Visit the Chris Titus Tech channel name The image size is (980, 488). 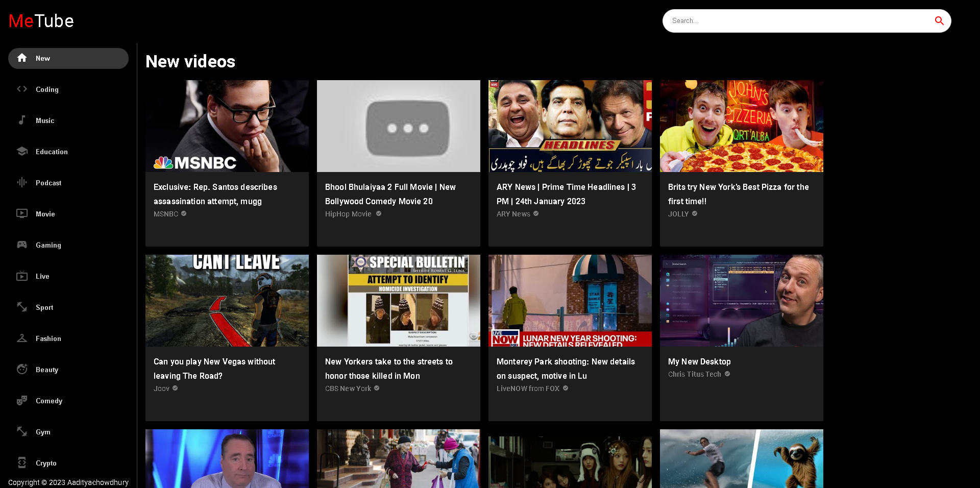[695, 374]
